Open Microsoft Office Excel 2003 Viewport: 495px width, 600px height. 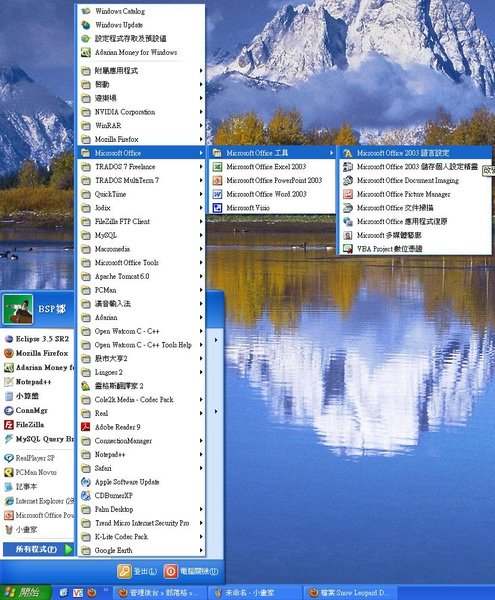[272, 166]
